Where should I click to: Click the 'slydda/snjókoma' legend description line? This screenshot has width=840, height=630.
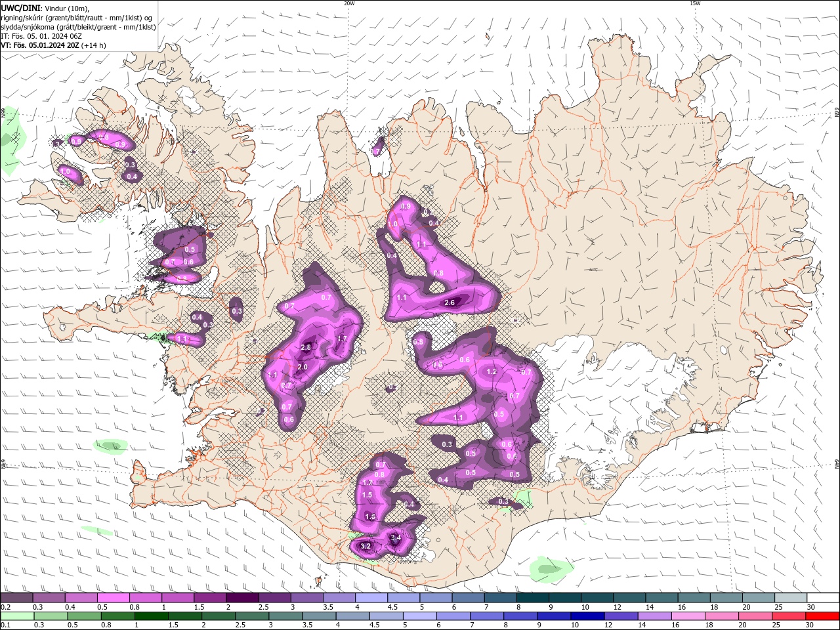point(79,27)
